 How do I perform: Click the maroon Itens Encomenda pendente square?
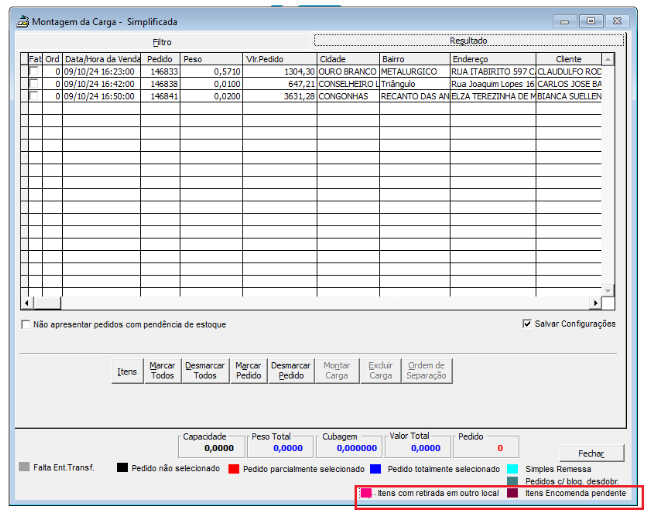[x=513, y=493]
